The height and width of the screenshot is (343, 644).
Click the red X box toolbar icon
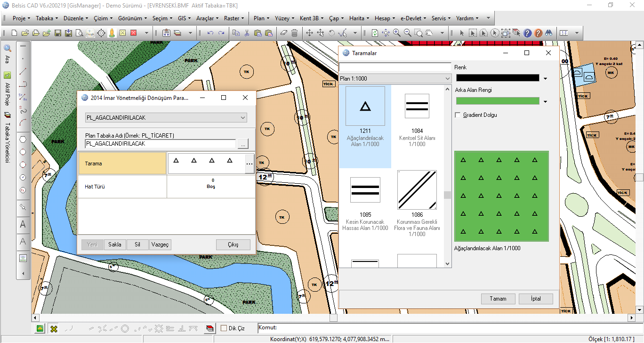pyautogui.click(x=134, y=33)
